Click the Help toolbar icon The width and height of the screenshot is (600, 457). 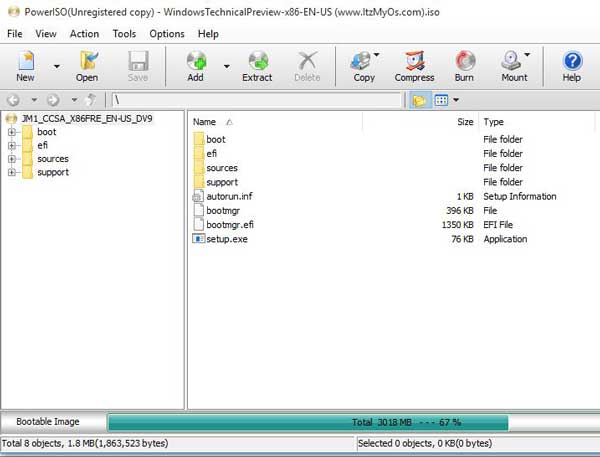[x=572, y=66]
